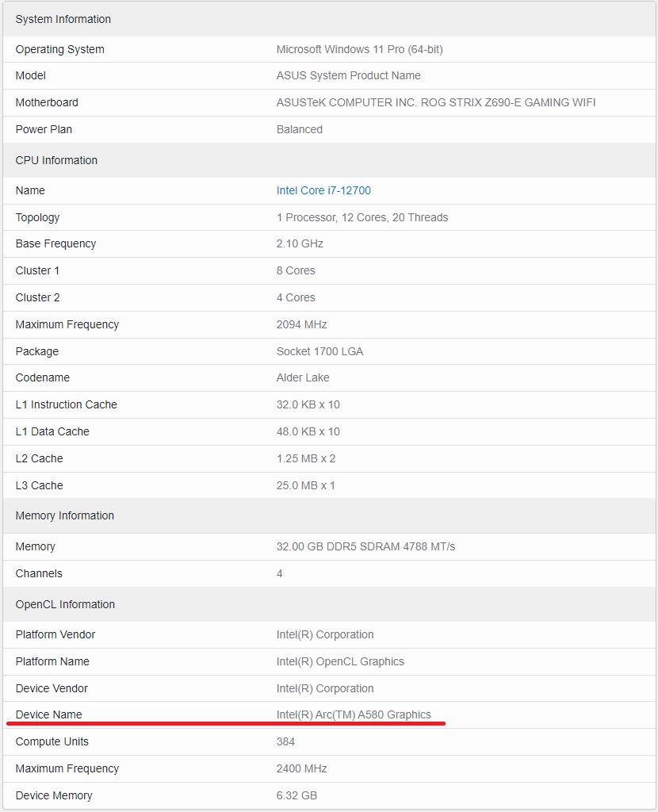
Task: Click the 'Codename' row label
Action: click(43, 377)
